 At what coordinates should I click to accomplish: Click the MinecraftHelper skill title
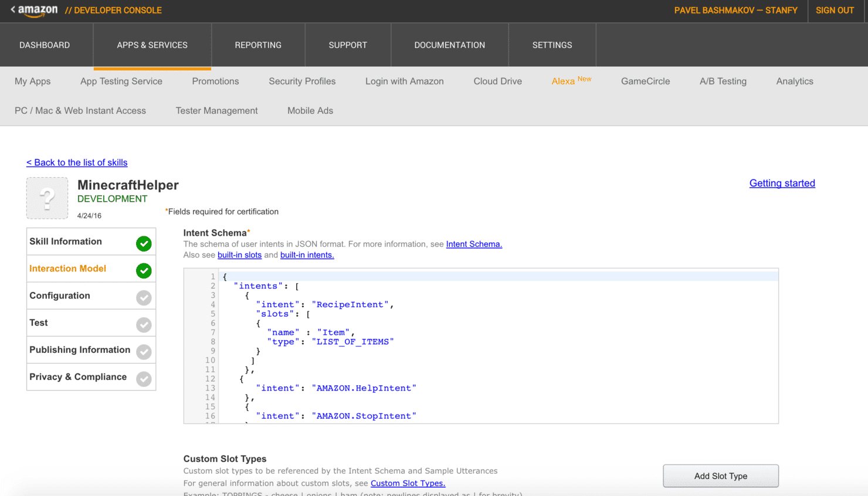(128, 185)
